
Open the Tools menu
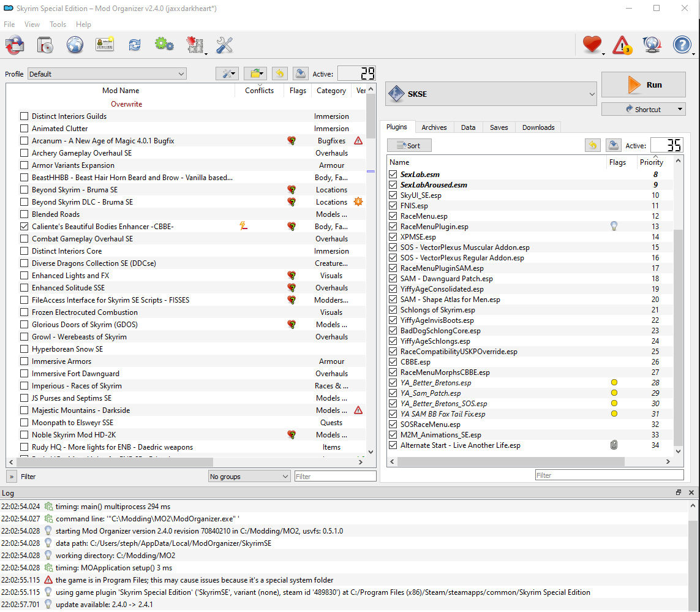58,24
